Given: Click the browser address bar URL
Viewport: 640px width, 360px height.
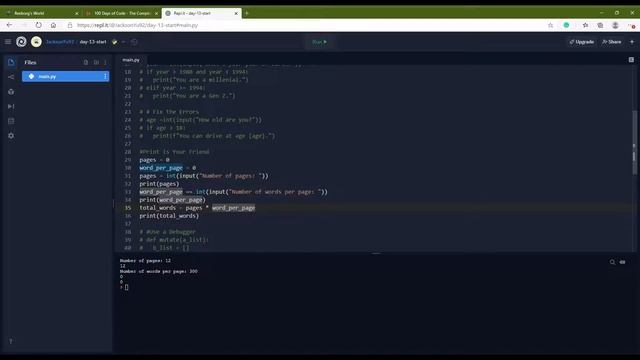Looking at the screenshot, I should (138, 25).
